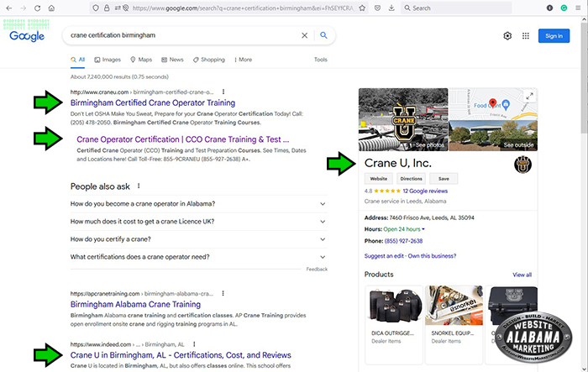Expand 'What certifications does a crane operator need?'
This screenshot has height=372, width=588.
point(199,257)
